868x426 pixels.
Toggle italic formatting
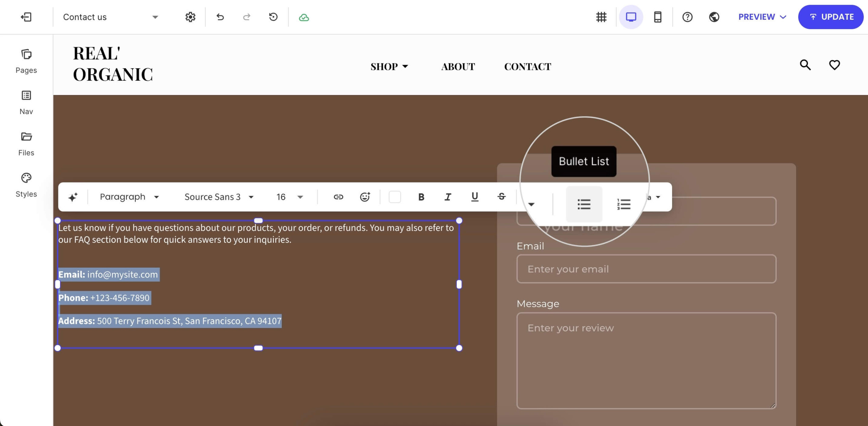tap(448, 197)
